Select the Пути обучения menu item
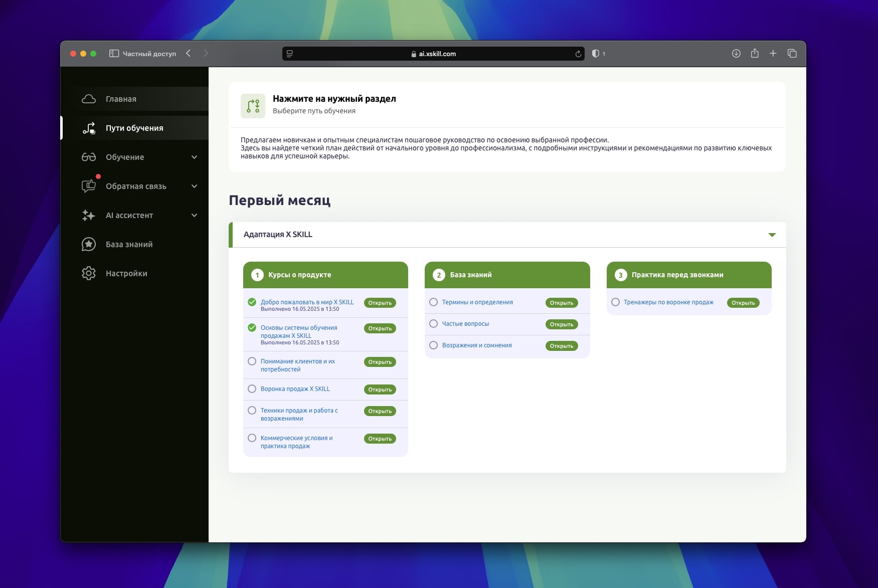The height and width of the screenshot is (588, 878). (134, 128)
